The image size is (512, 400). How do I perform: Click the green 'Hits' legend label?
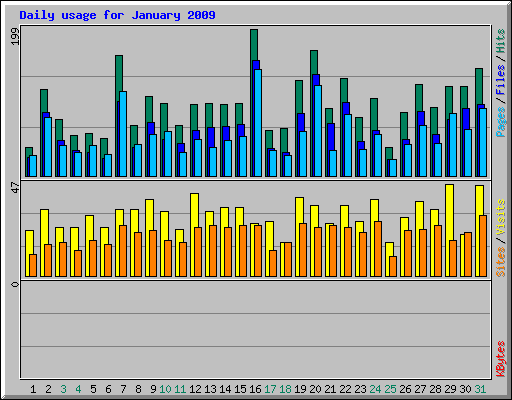point(500,41)
